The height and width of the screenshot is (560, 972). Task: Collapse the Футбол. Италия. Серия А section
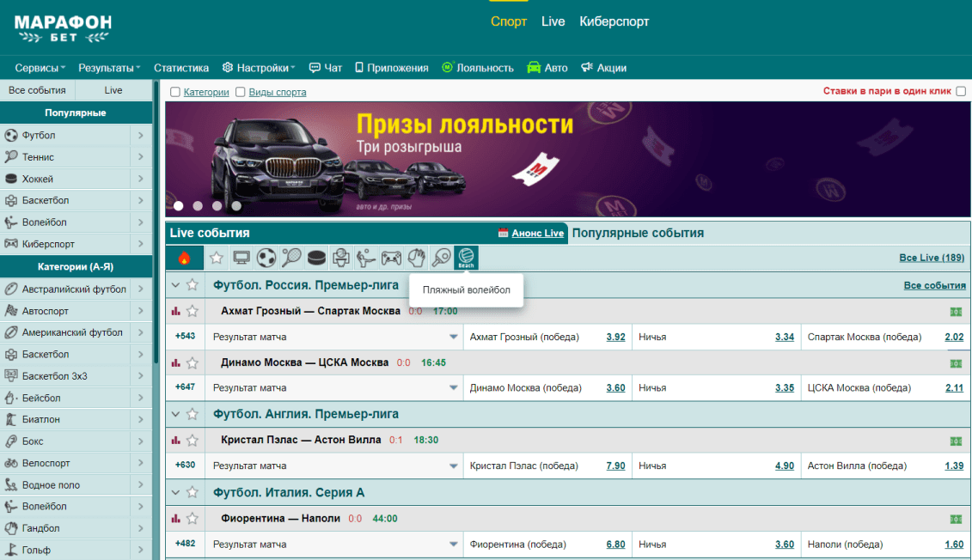175,492
